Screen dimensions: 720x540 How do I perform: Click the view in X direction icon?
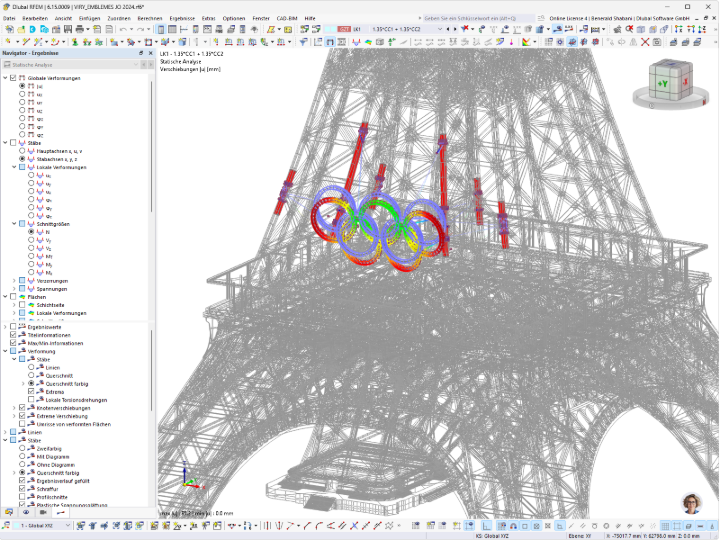[679, 29]
